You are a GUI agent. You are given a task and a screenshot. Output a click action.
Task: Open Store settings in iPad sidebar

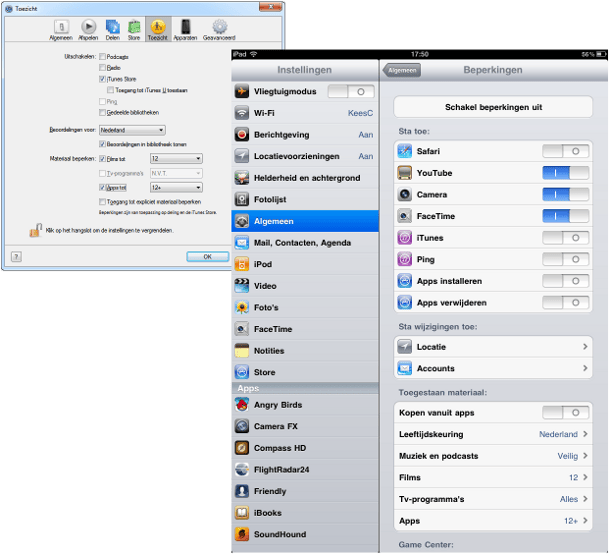(305, 372)
